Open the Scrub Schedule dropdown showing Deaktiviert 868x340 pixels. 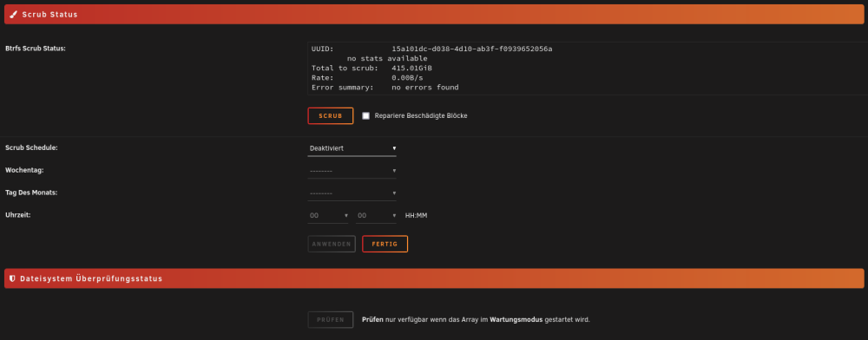pyautogui.click(x=352, y=148)
